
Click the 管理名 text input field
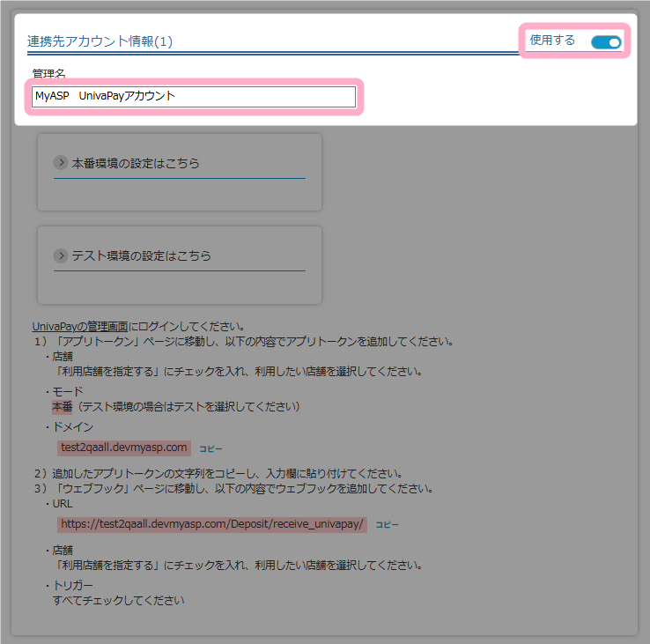click(x=193, y=96)
